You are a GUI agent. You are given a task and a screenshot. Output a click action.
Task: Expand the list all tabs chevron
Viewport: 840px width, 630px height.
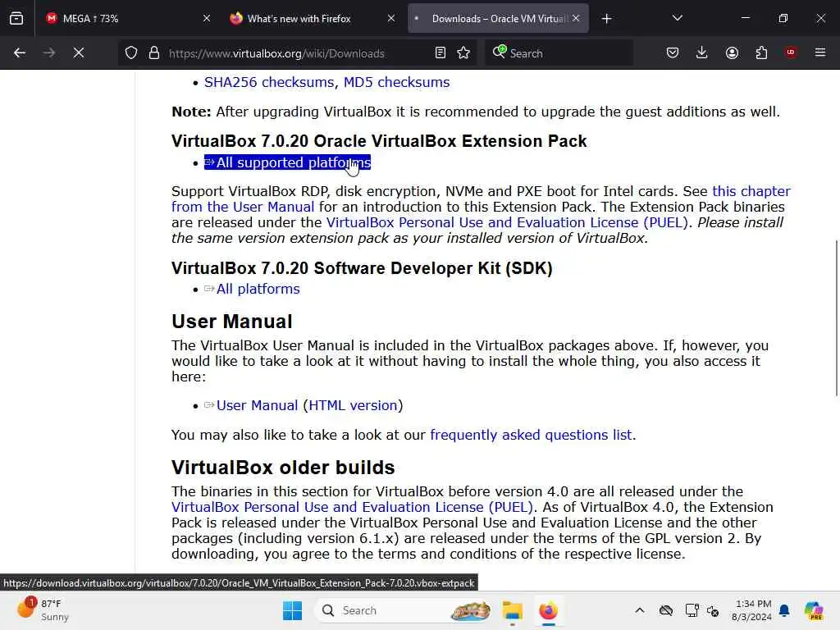[677, 19]
